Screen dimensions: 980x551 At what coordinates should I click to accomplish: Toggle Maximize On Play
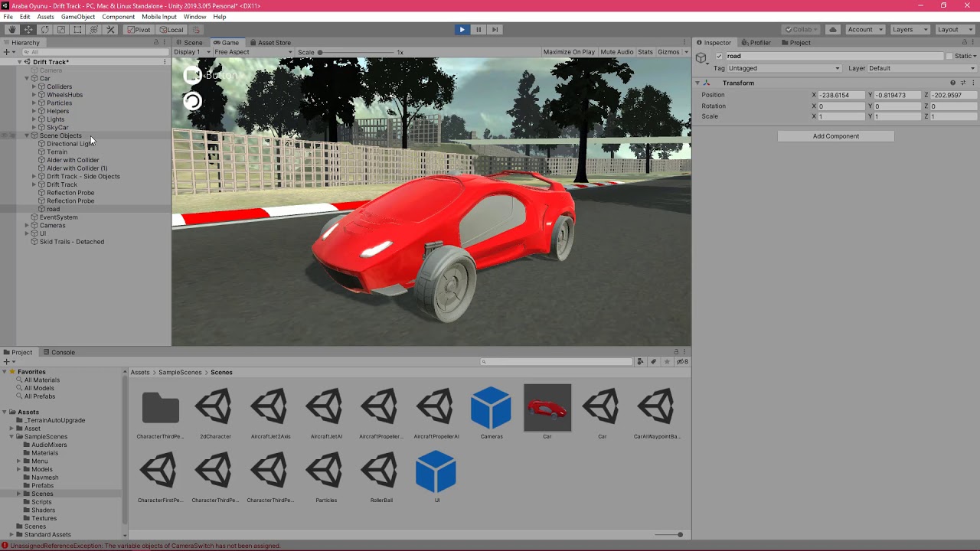pyautogui.click(x=569, y=52)
